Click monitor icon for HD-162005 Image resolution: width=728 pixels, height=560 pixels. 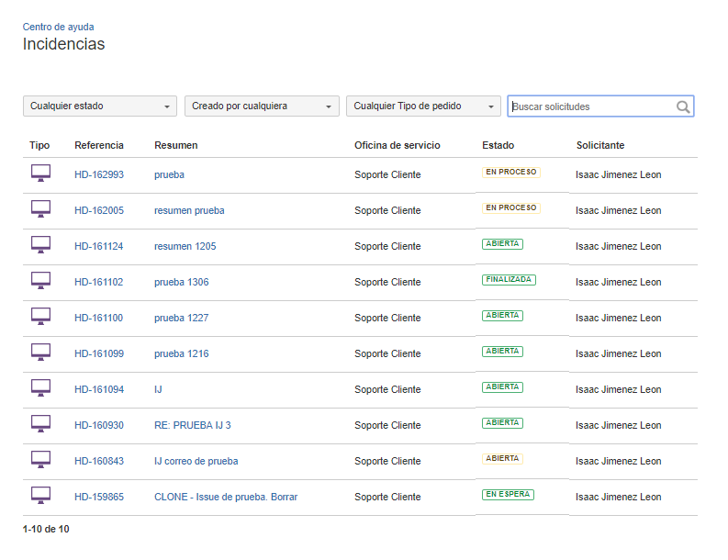41,209
